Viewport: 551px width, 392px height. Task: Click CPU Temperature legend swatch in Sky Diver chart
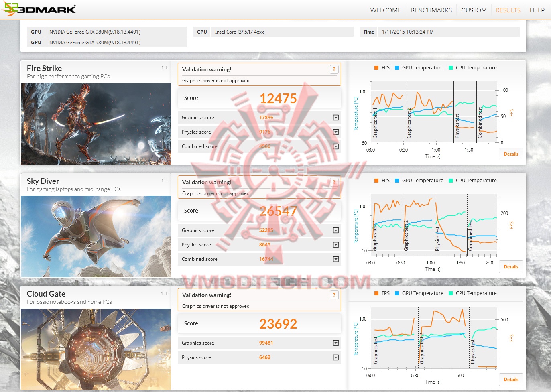(451, 181)
